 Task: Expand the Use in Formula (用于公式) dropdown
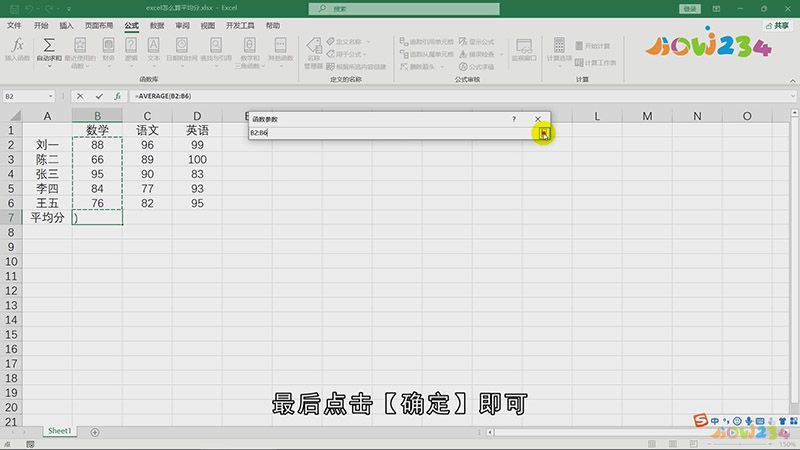click(x=365, y=54)
